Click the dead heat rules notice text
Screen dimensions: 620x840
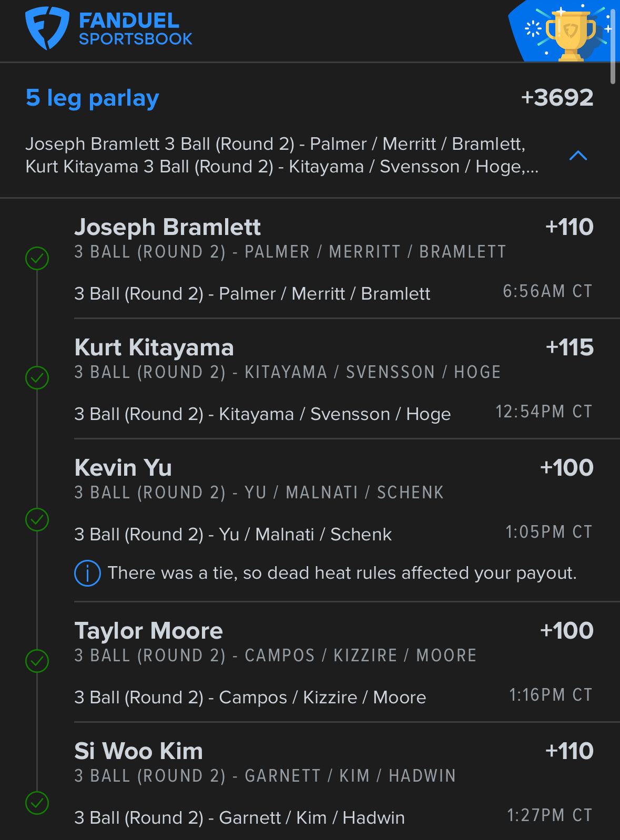pyautogui.click(x=342, y=573)
